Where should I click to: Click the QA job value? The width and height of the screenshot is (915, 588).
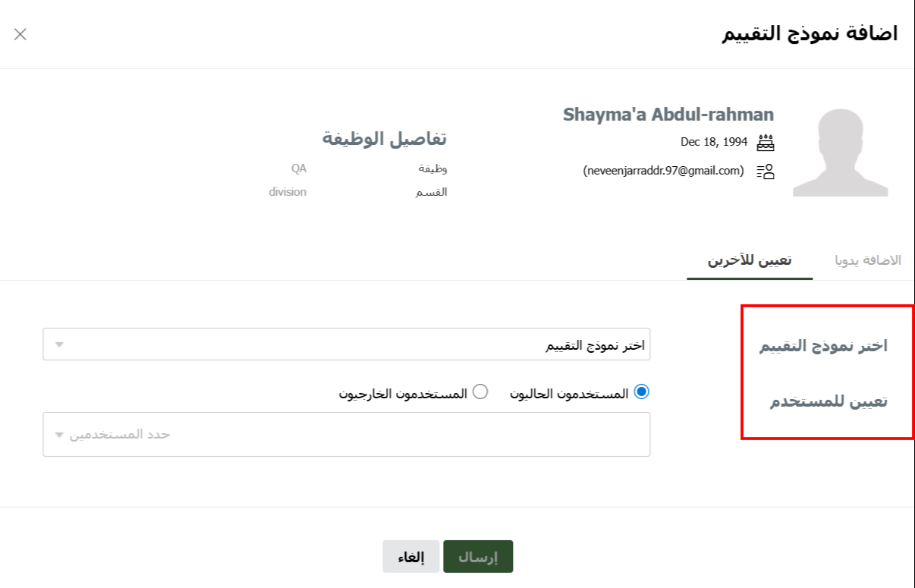pos(298,168)
